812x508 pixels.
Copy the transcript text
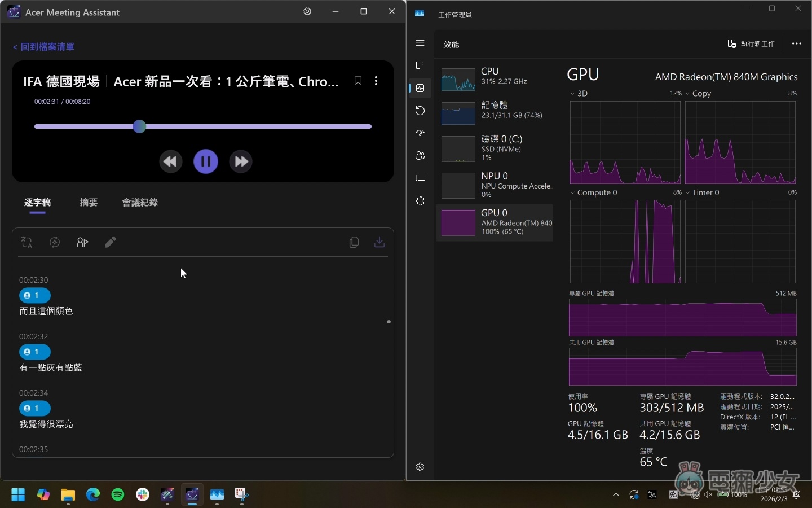tap(354, 242)
